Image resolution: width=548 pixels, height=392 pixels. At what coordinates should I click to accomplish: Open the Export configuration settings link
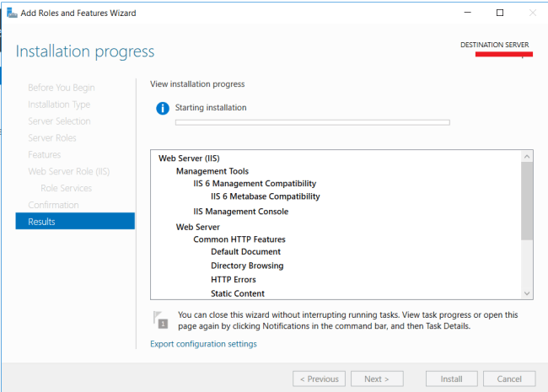click(203, 344)
